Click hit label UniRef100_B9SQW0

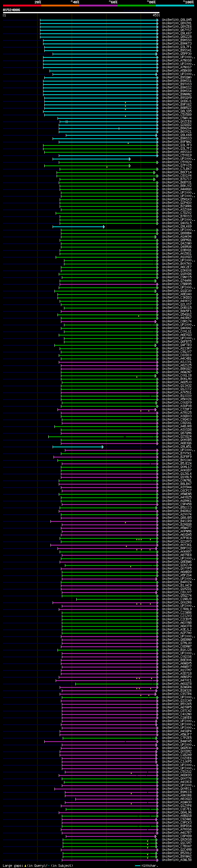(x=177, y=78)
